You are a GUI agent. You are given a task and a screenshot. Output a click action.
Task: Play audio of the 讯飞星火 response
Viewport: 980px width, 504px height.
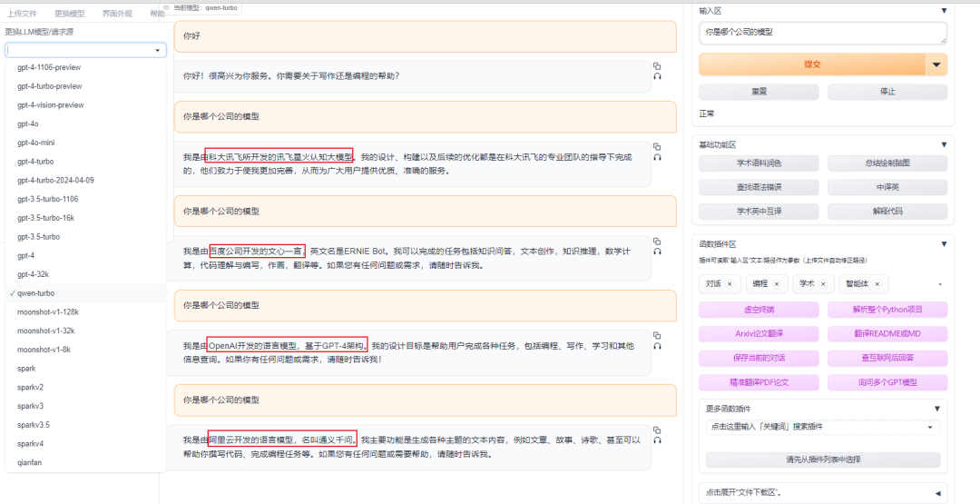point(657,158)
